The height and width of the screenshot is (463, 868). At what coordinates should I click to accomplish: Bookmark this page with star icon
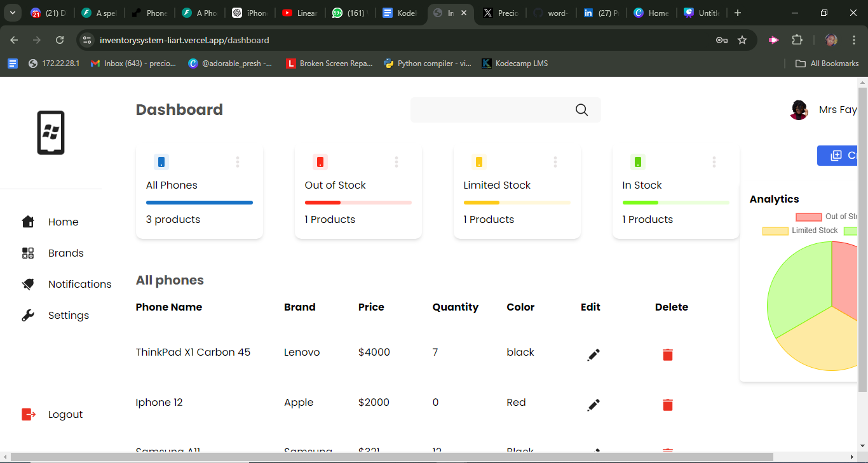[x=742, y=40]
